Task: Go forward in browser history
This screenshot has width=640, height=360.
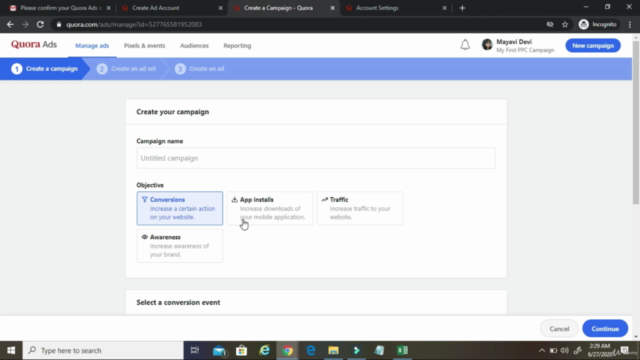Action: 25,24
